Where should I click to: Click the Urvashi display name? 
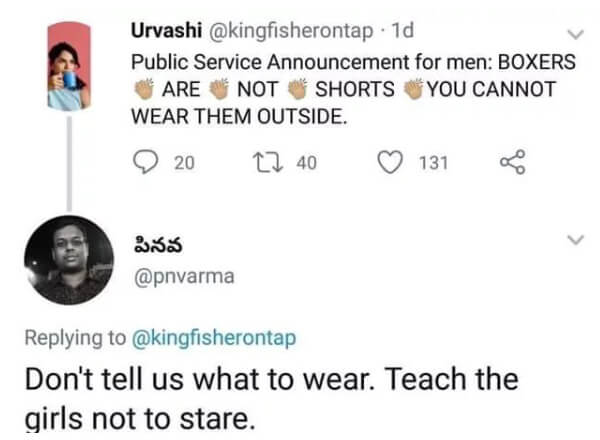point(166,32)
